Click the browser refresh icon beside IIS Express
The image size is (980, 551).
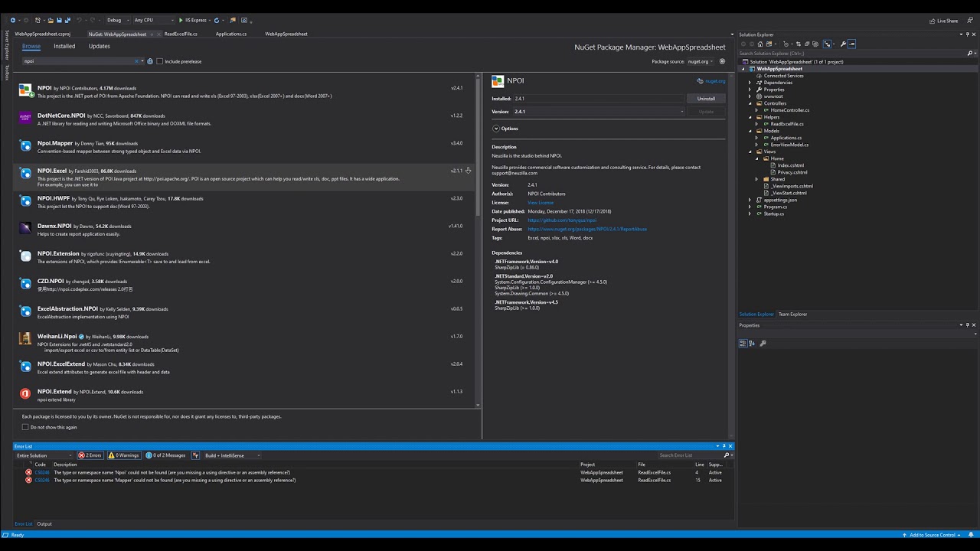(x=217, y=20)
